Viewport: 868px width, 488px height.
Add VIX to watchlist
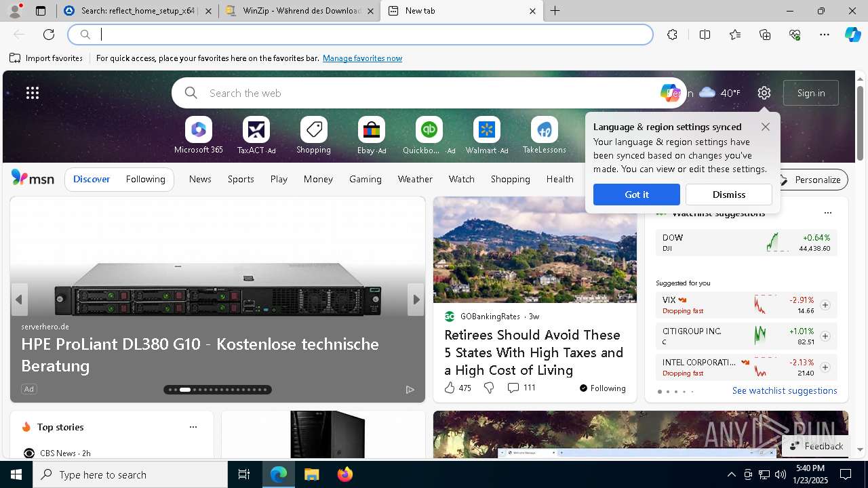[x=825, y=305]
